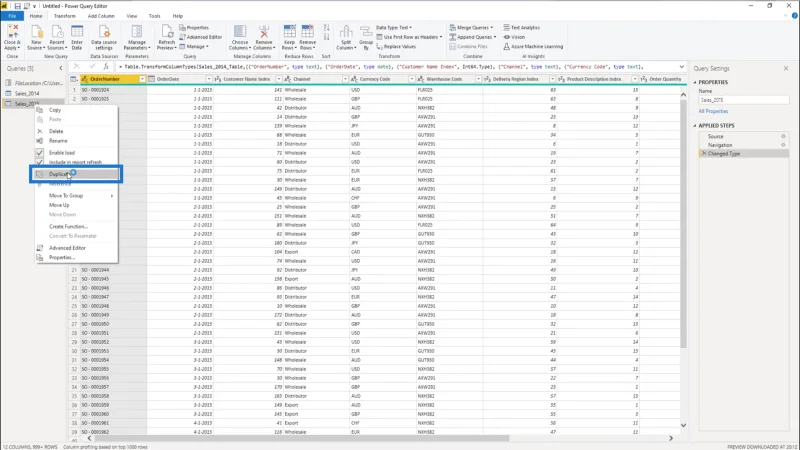Choose Rename in the context menu
Image resolution: width=800 pixels, height=450 pixels.
[58, 141]
